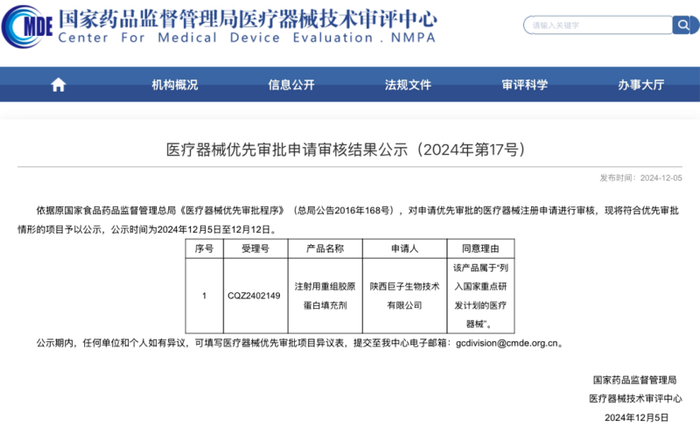Click the signature line 国家药品监督管理局

(635, 380)
